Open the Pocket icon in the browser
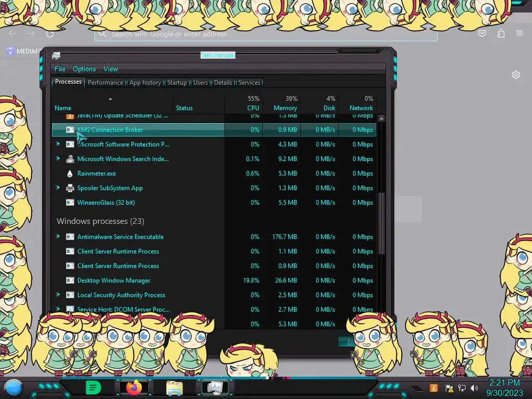The width and height of the screenshot is (532, 399). pyautogui.click(x=482, y=33)
